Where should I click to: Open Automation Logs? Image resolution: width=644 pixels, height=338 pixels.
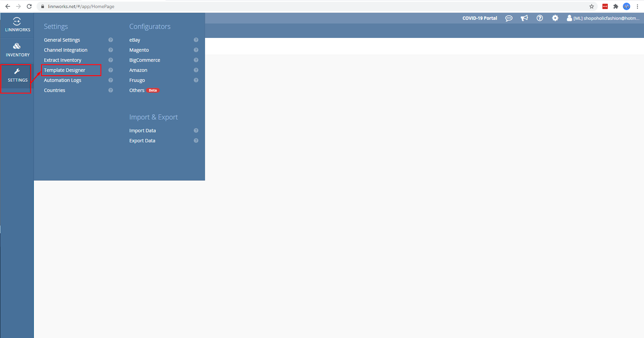coord(62,80)
